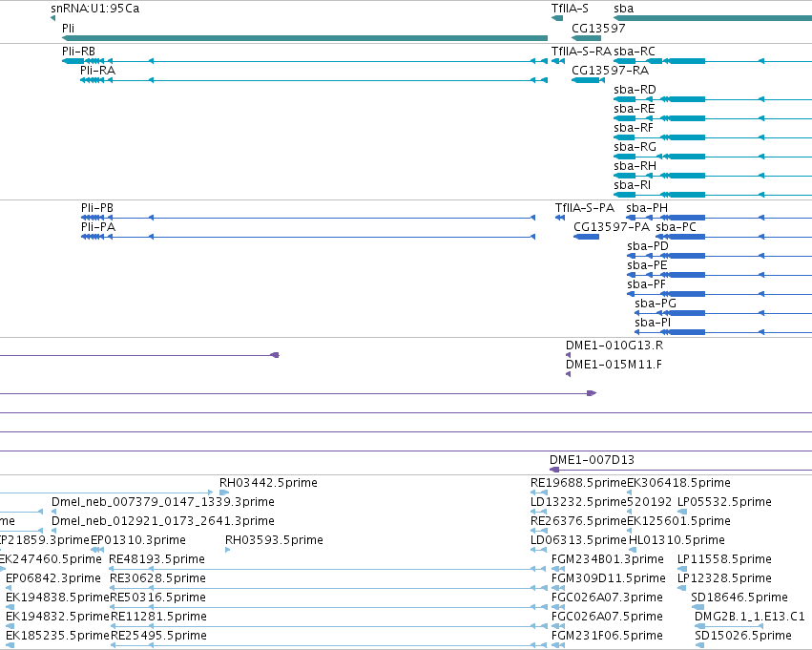
Task: Click the FGM231F06.5prime EST label
Action: [x=607, y=637]
